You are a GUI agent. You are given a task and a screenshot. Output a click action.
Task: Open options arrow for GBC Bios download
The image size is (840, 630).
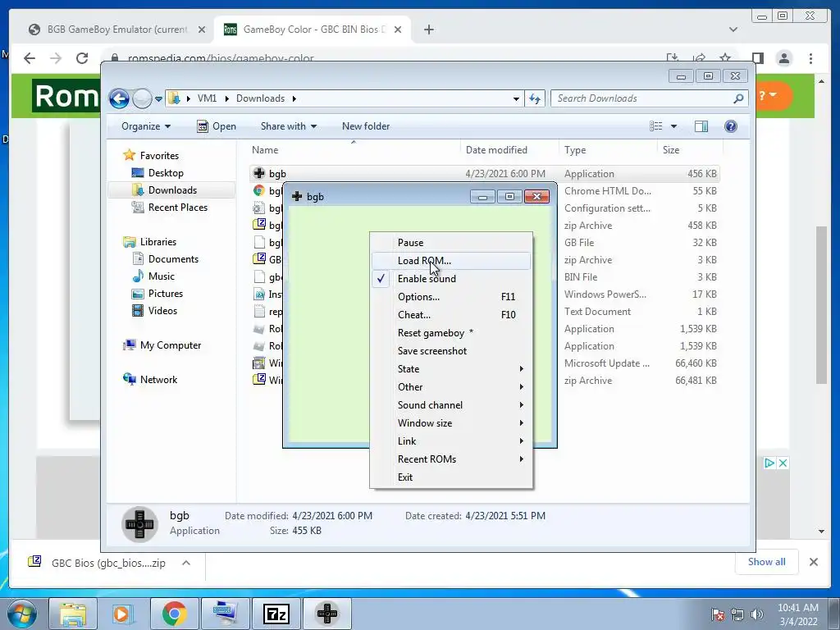[x=186, y=563]
